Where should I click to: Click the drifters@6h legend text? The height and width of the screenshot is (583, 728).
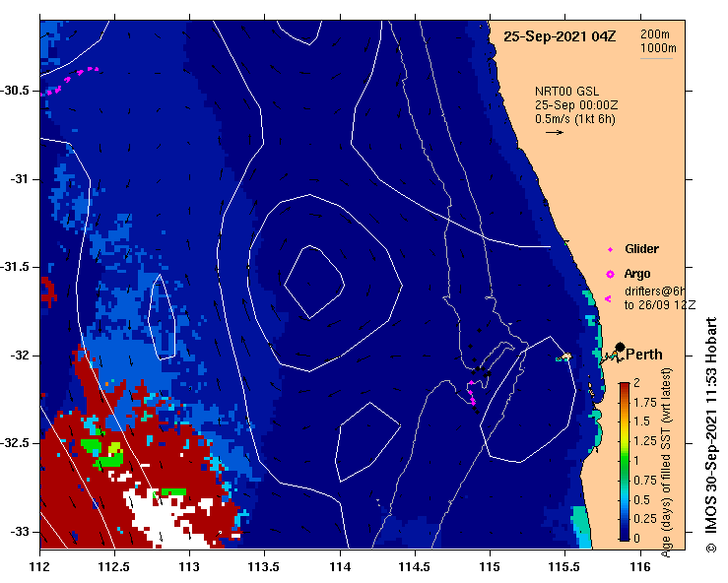(x=654, y=291)
